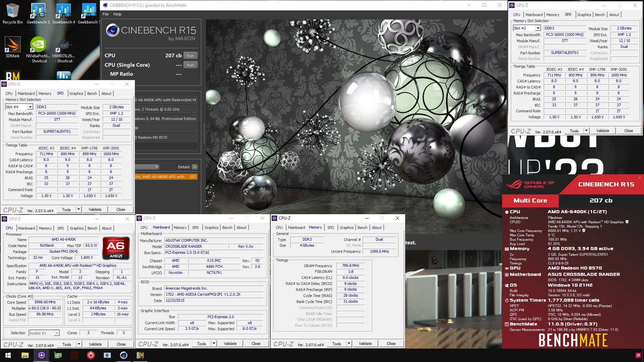Open the Socket #1 selection dropdown
This screenshot has height=362, width=644.
[57, 333]
